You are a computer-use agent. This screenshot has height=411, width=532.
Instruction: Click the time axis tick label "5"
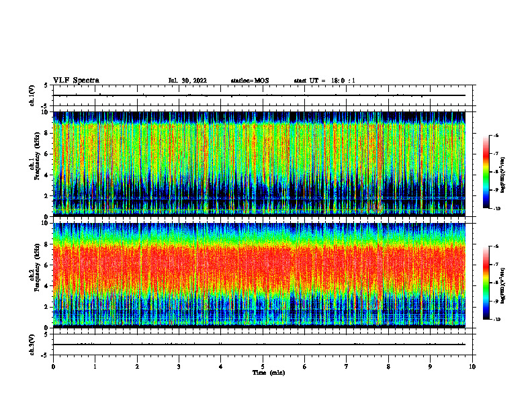pyautogui.click(x=263, y=367)
